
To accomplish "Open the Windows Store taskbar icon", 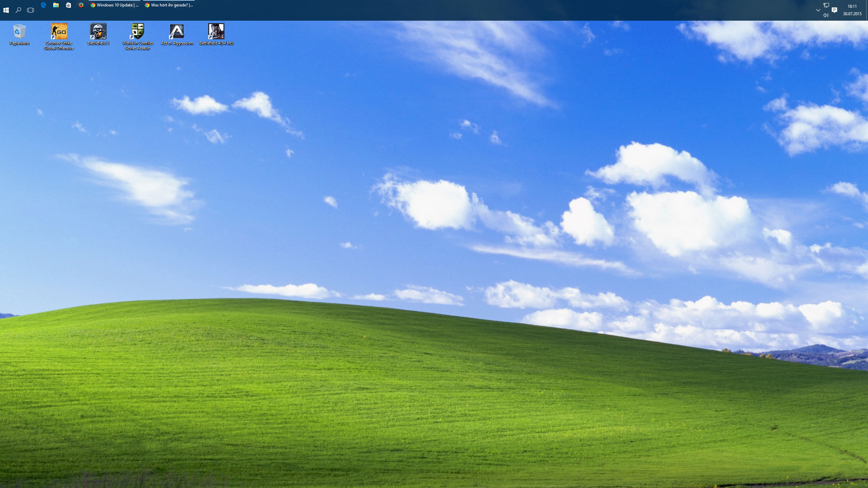I will [x=68, y=5].
